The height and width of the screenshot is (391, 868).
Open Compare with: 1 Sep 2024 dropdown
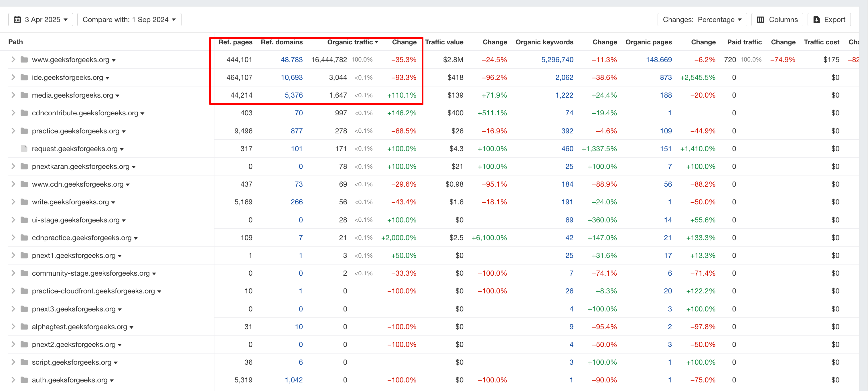coord(129,19)
